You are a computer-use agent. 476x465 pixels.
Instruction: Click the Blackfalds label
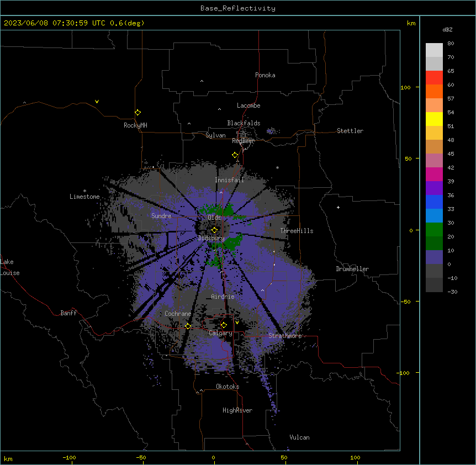[x=244, y=123]
